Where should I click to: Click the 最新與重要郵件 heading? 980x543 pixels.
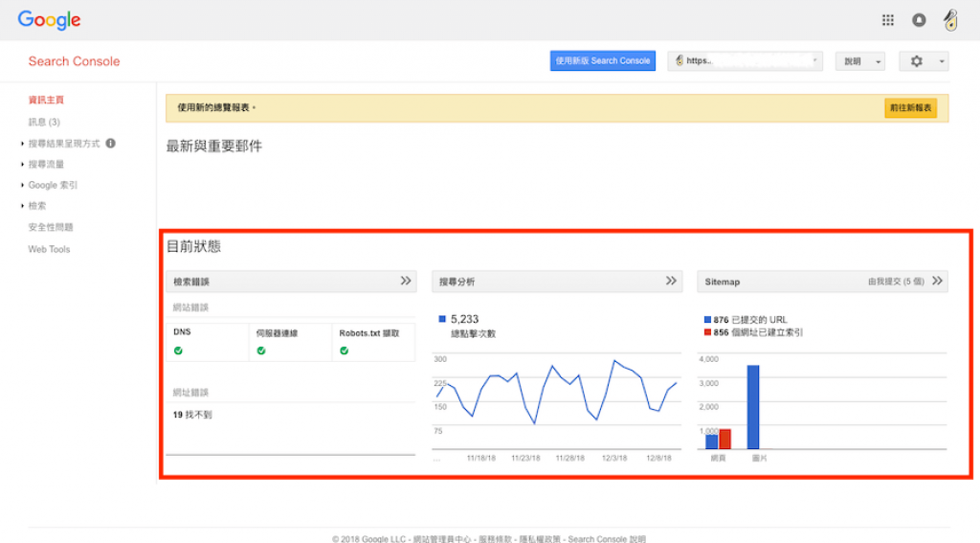213,146
